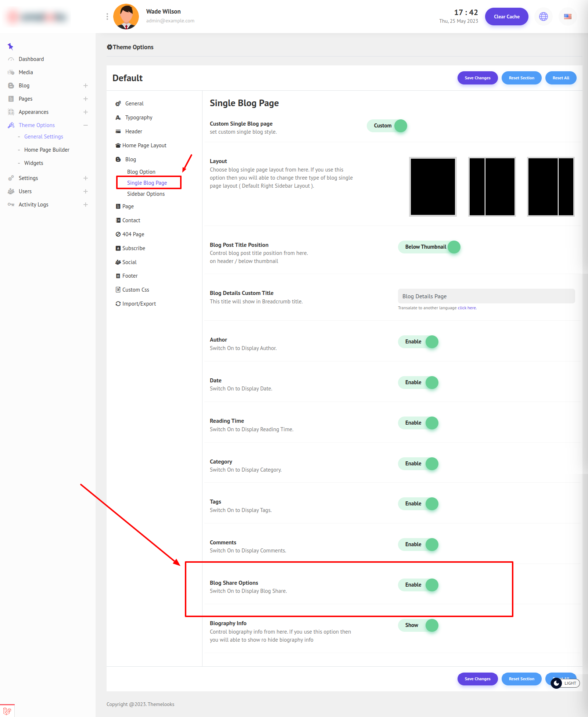Click the top Save Changes button
The image size is (588, 717).
(x=477, y=78)
